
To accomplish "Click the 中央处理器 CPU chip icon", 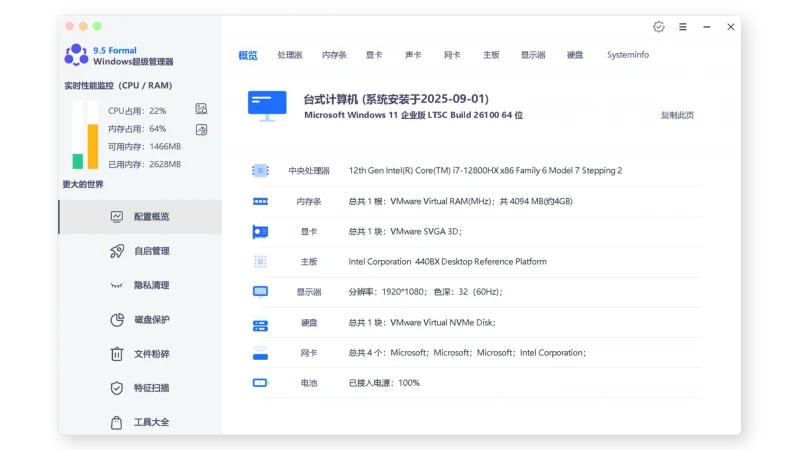I will point(260,170).
